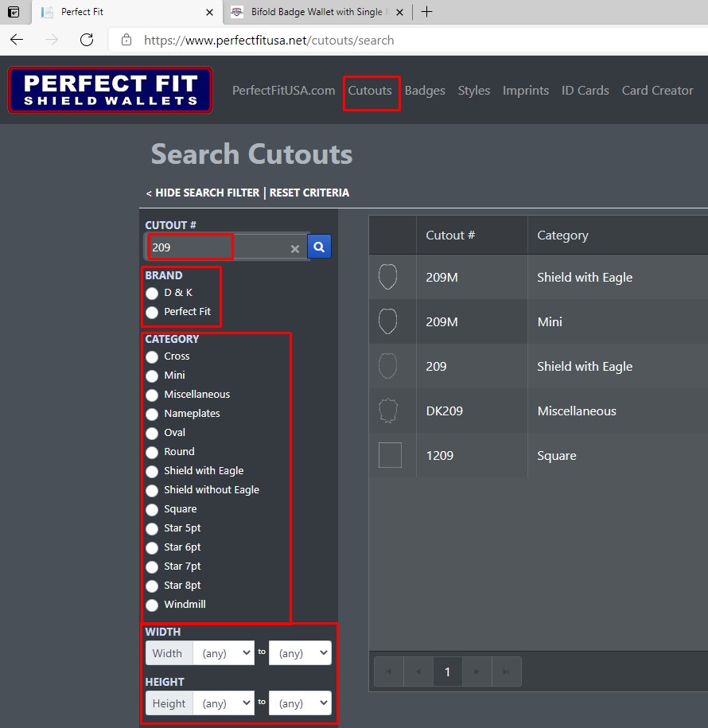
Task: Click the DK209 cutout shape thumbnail
Action: tap(388, 411)
